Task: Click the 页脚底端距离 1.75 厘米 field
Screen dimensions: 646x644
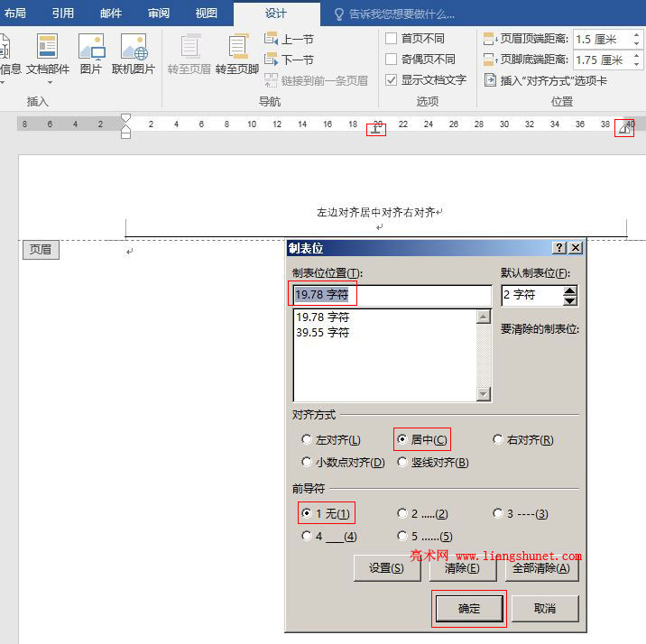Action: pyautogui.click(x=603, y=60)
